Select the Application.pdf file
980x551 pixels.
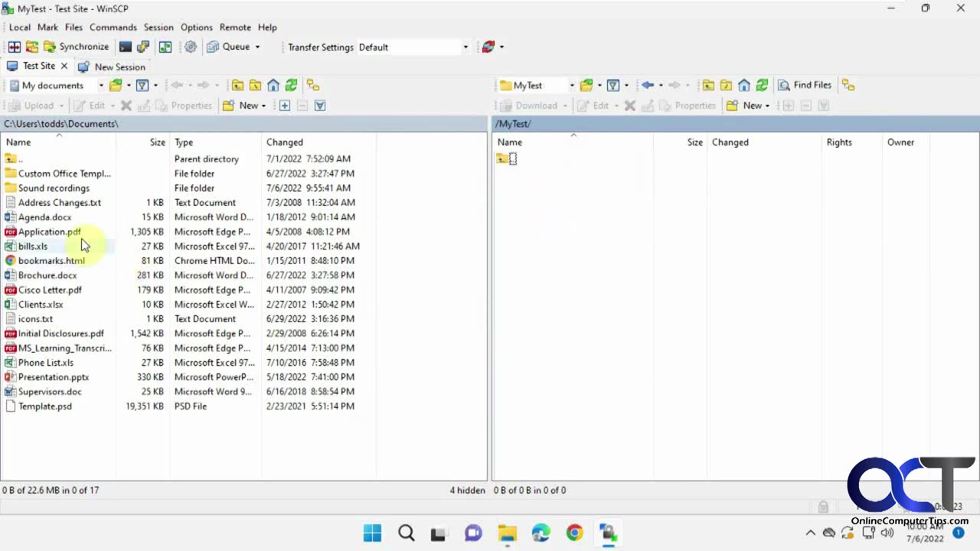coord(50,232)
